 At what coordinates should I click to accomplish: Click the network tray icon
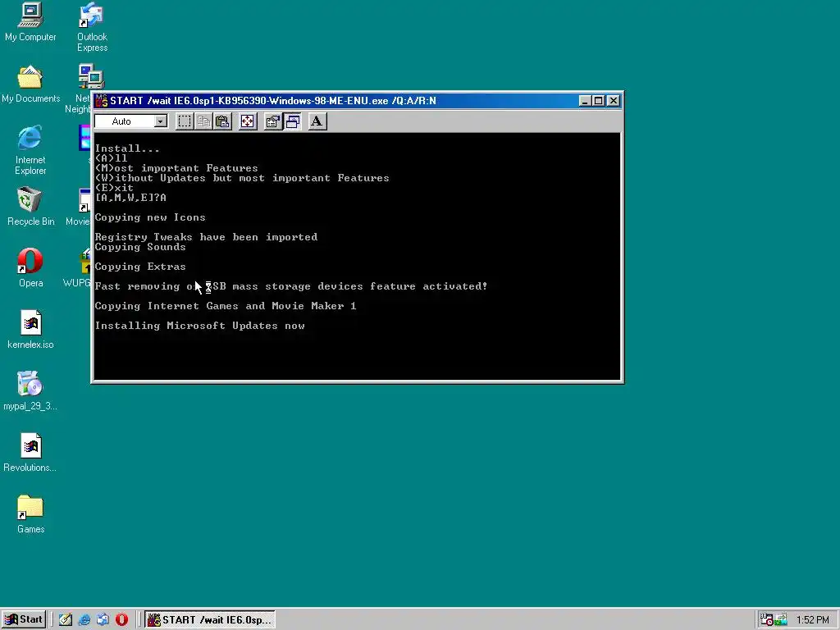[781, 620]
